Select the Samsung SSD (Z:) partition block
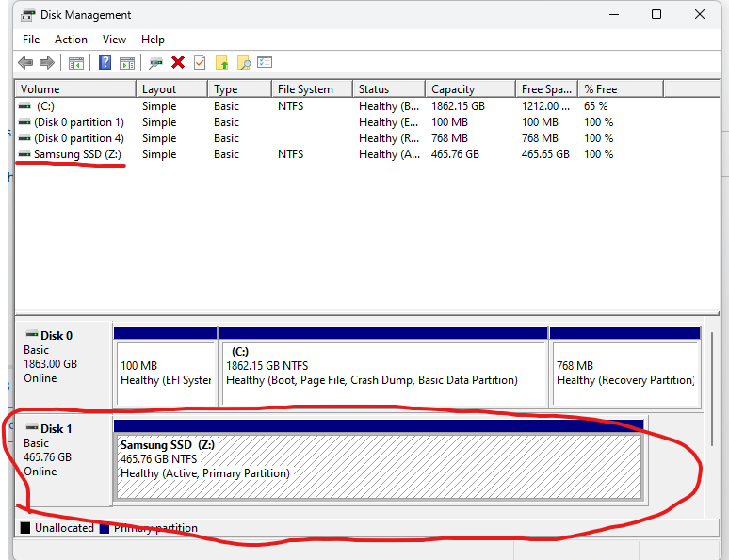The width and height of the screenshot is (729, 560). point(379,461)
